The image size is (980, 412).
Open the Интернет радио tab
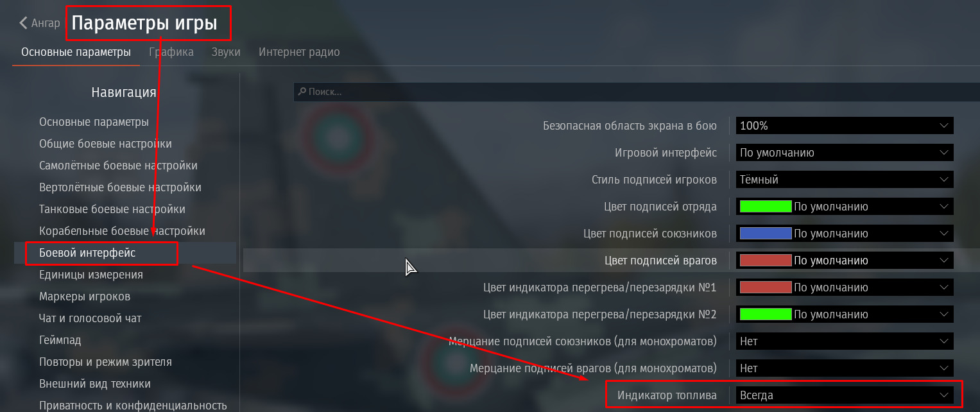coord(299,52)
